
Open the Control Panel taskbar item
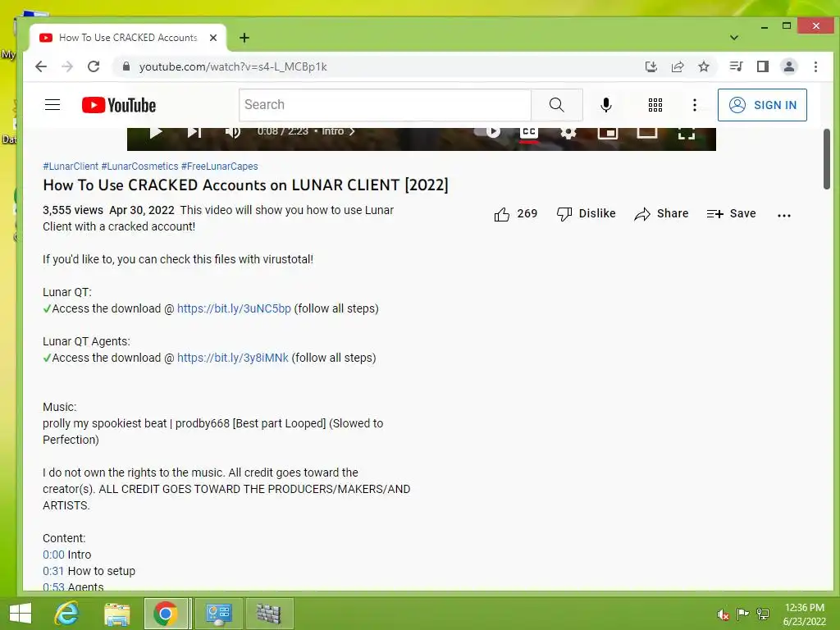click(x=217, y=614)
